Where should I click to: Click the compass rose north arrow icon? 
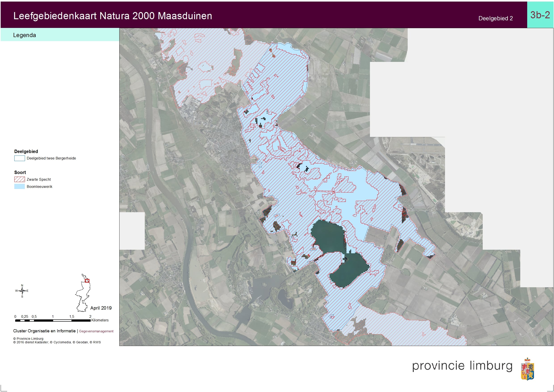22,291
